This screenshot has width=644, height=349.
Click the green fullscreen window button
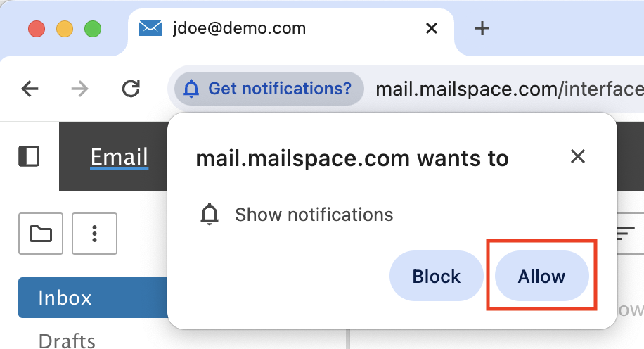[93, 29]
